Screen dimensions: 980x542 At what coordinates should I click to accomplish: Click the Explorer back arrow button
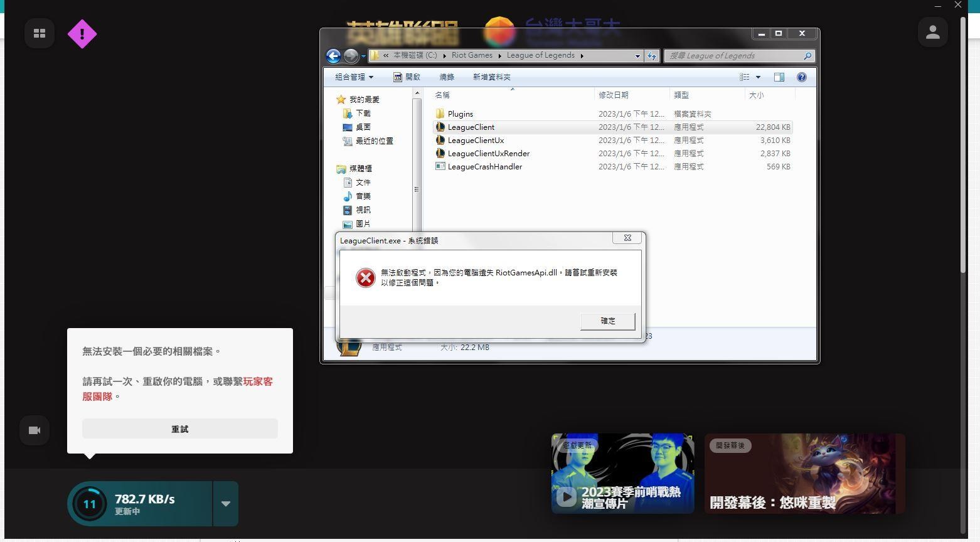pyautogui.click(x=334, y=56)
